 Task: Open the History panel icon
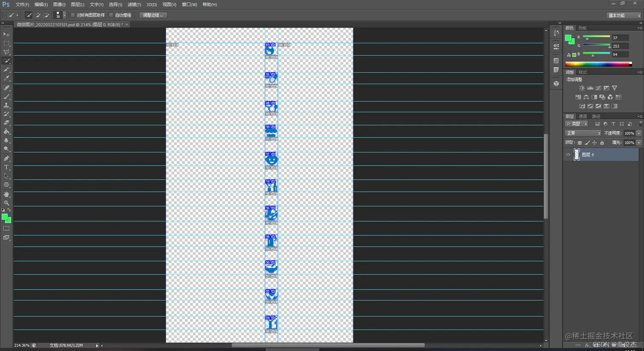pos(556,33)
